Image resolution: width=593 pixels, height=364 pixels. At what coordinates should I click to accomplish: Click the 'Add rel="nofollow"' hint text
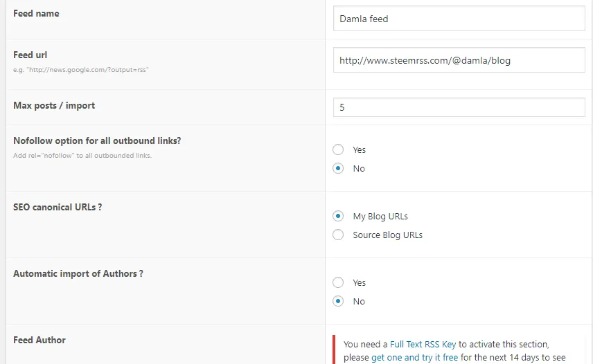tap(82, 156)
